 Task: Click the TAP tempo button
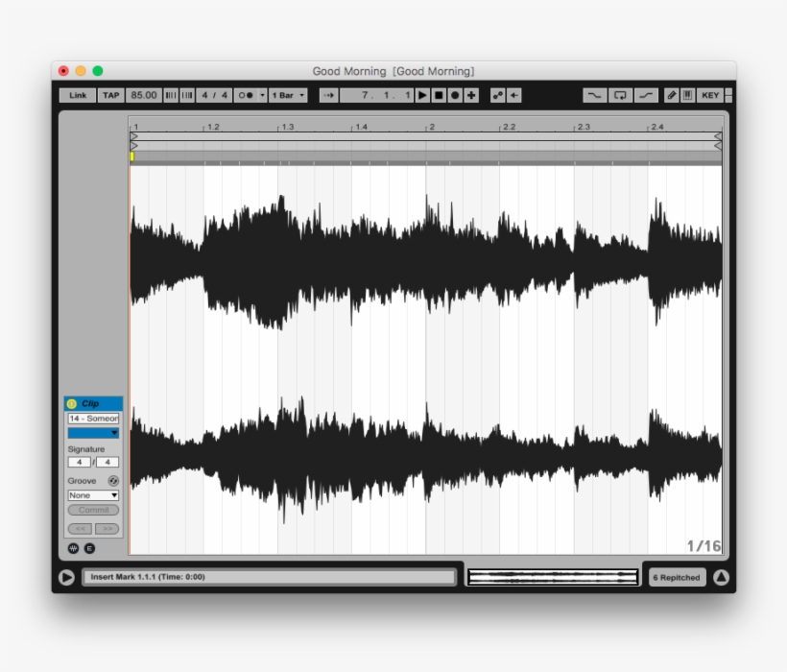pyautogui.click(x=111, y=96)
